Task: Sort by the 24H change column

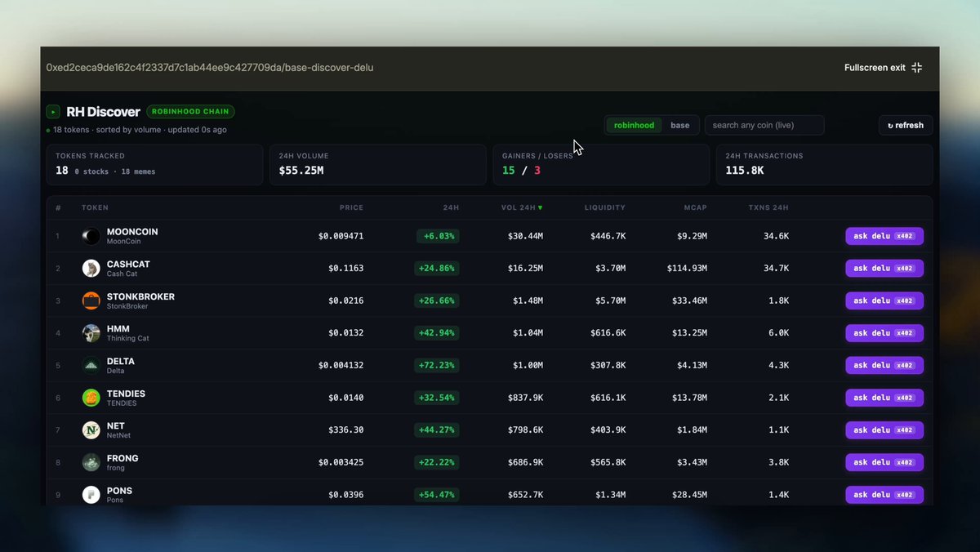Action: [x=451, y=208]
